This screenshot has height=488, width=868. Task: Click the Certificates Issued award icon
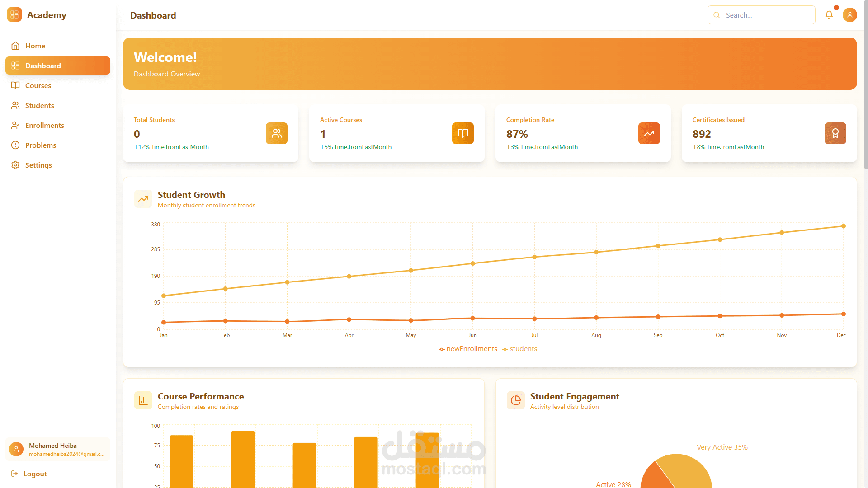[x=835, y=133]
